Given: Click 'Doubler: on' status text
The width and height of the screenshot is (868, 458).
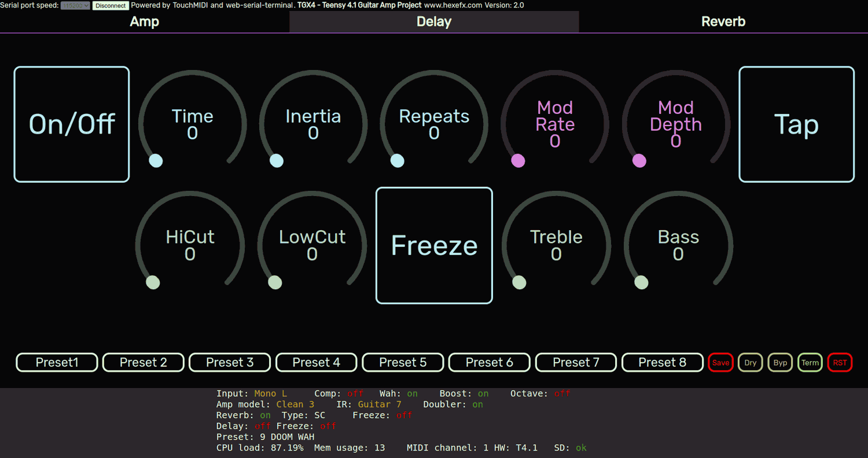Looking at the screenshot, I should [x=453, y=404].
